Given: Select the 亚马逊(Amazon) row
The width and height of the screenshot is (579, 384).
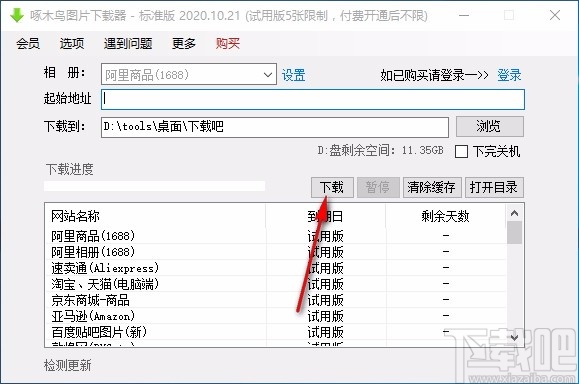Looking at the screenshot, I should point(275,316).
